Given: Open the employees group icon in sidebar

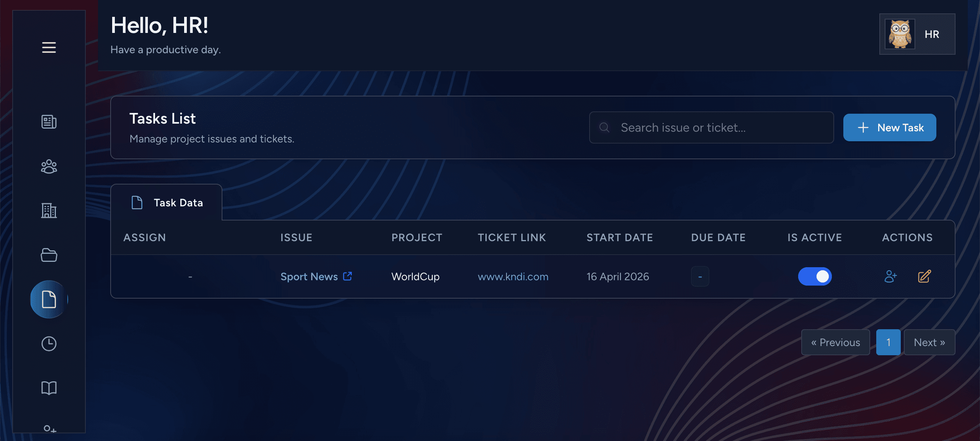Looking at the screenshot, I should [x=49, y=167].
